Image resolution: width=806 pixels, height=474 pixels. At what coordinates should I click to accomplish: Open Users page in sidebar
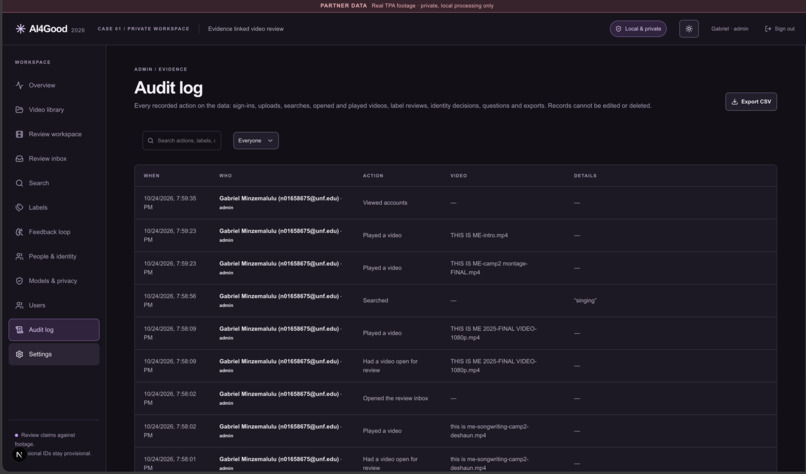tap(54, 305)
